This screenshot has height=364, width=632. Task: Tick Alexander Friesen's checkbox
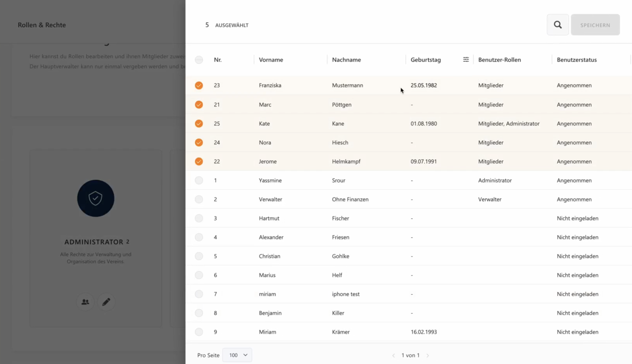click(199, 237)
